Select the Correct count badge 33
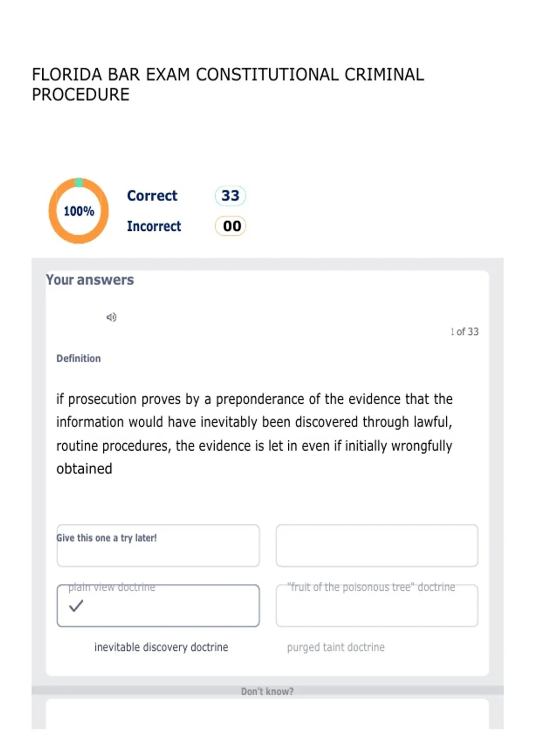Viewport: 534px width, 756px height. pos(231,196)
